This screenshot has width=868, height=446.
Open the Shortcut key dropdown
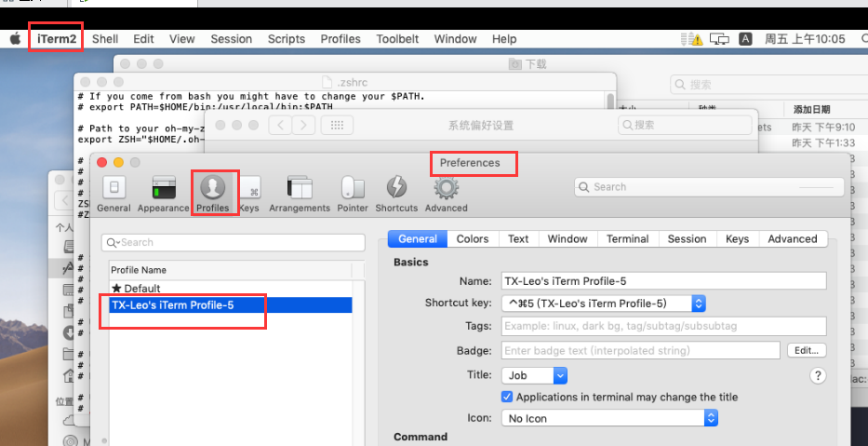(x=604, y=303)
